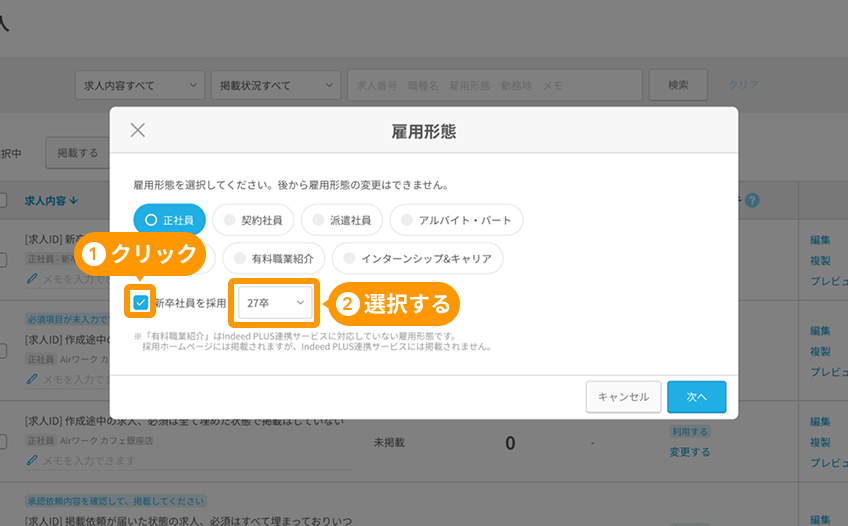Viewport: 848px width, 526px height.
Task: Sort by the 求人内容 column header
Action: [51, 201]
